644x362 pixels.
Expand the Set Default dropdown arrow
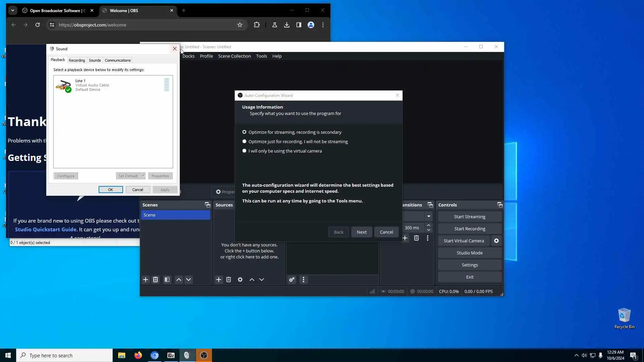143,176
